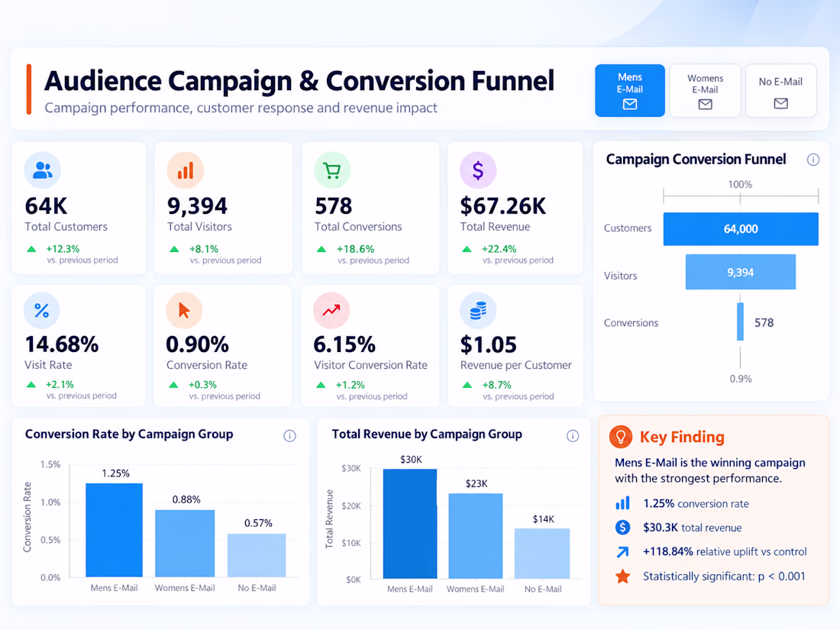Viewport: 840px width, 630px height.
Task: Switch to Womens E-Mail tab
Action: click(x=706, y=91)
